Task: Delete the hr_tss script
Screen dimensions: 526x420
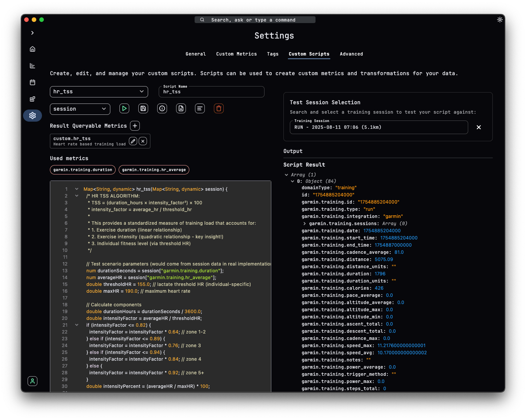Action: click(218, 108)
